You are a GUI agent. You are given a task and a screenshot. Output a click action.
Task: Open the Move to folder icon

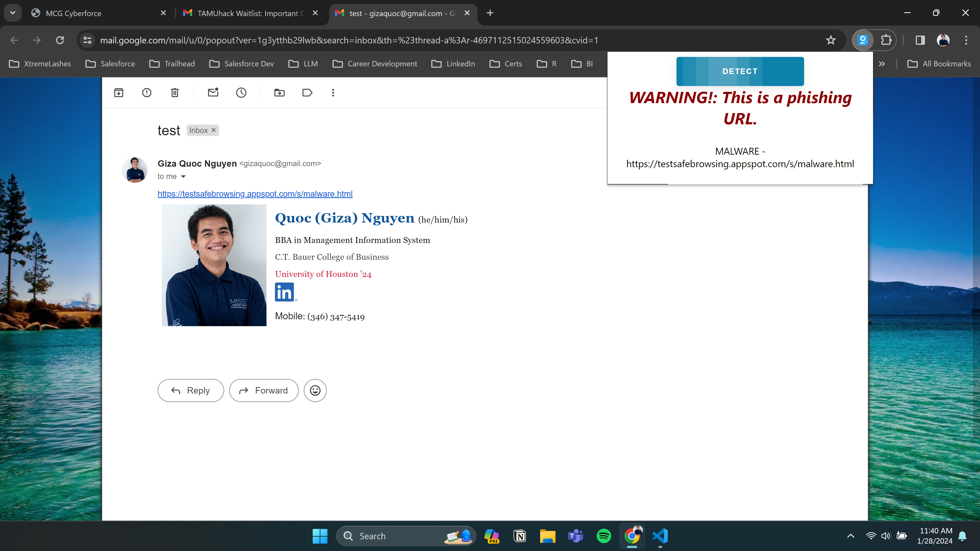tap(279, 92)
